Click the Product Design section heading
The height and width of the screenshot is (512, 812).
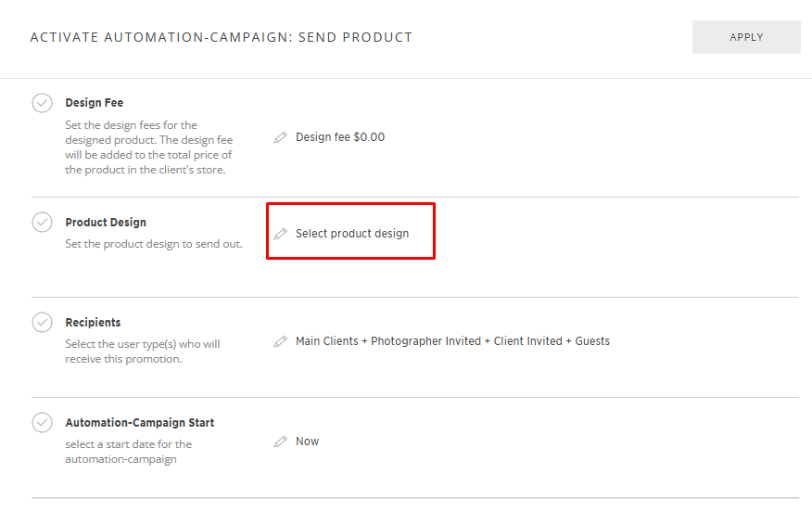106,223
